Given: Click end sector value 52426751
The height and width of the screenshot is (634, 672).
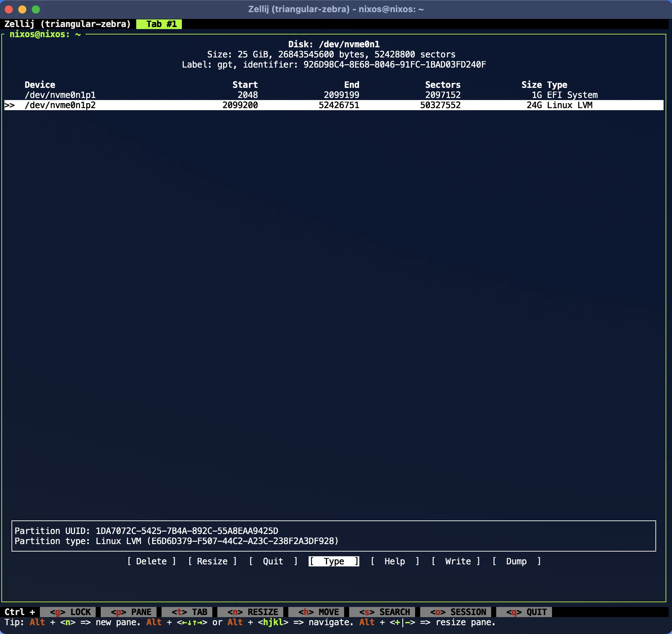Looking at the screenshot, I should click(x=339, y=105).
